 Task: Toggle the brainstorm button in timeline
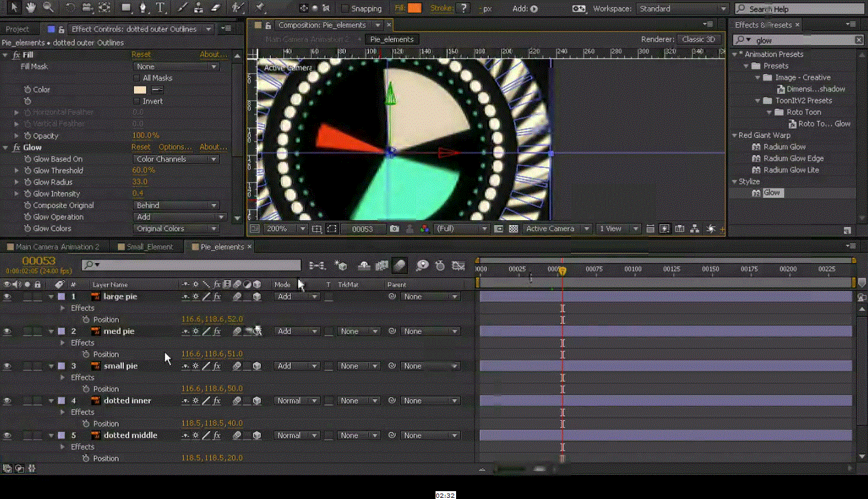tap(422, 266)
